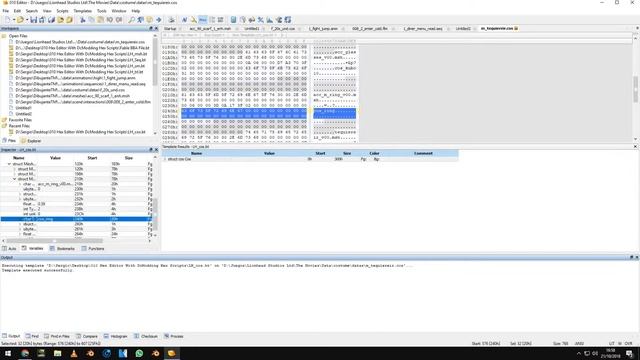Viewport: 640px width, 360px height.
Task: Click the Open file folder toolbar icon
Action: pos(20,20)
